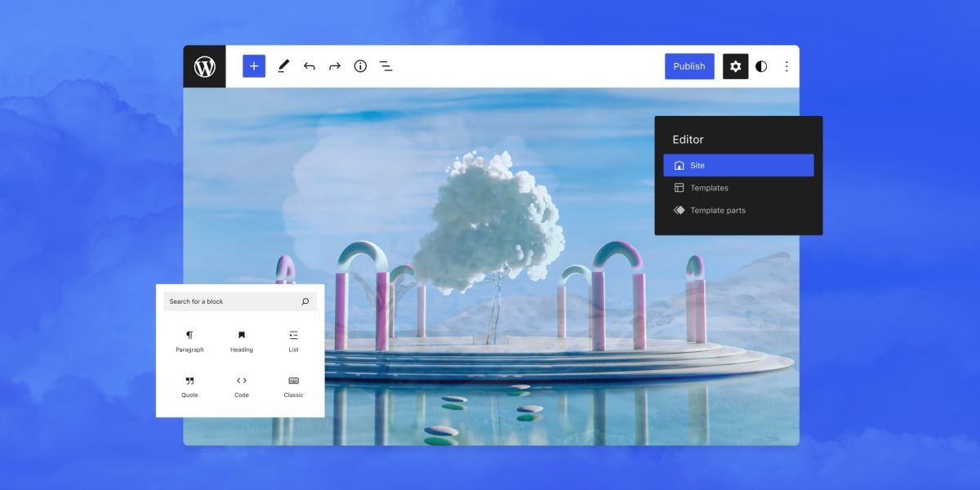Open the document details info icon
This screenshot has width=980, height=490.
360,66
